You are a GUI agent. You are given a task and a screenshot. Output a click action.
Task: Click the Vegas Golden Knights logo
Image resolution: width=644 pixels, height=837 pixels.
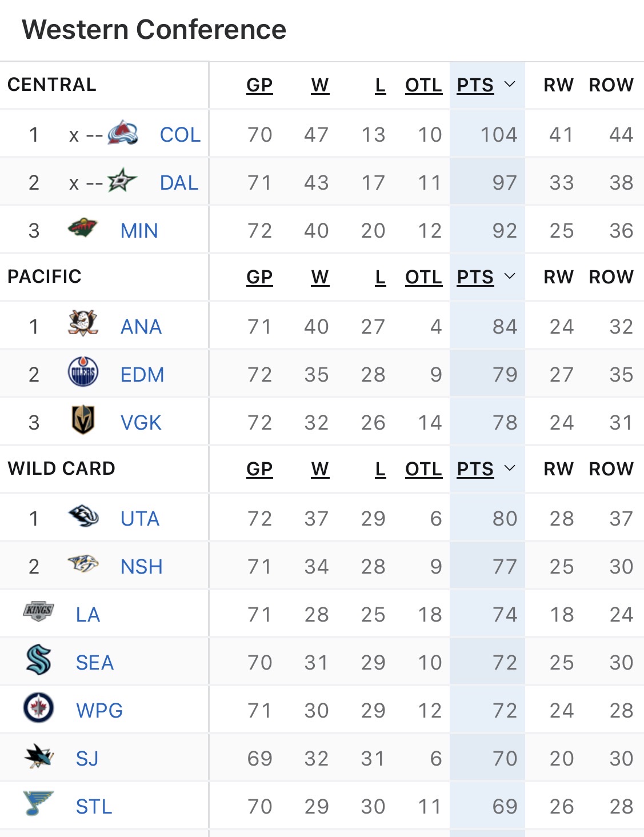pyautogui.click(x=83, y=420)
